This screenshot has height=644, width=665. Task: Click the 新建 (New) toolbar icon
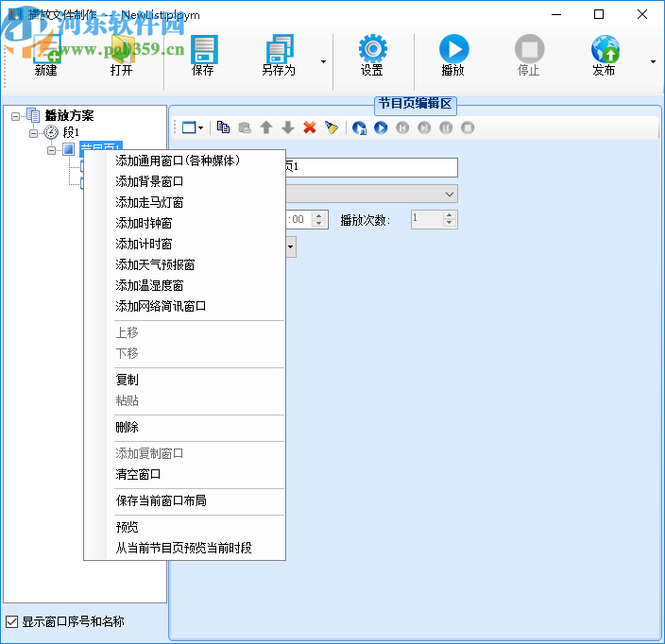pos(46,49)
